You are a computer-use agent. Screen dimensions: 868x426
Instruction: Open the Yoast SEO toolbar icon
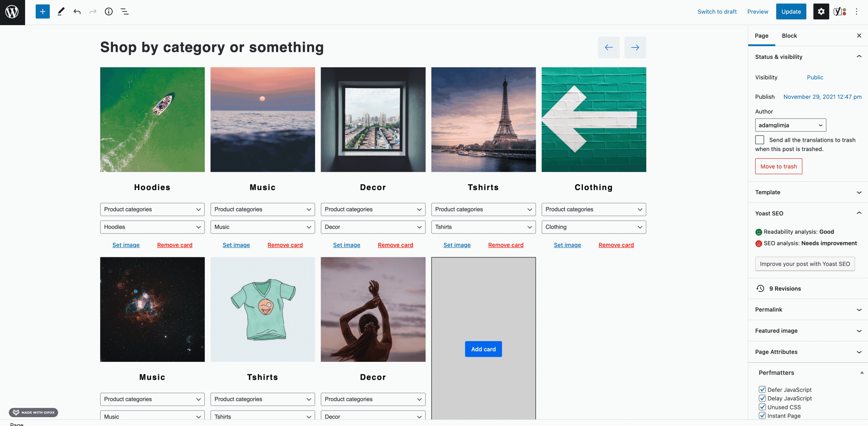click(x=840, y=12)
